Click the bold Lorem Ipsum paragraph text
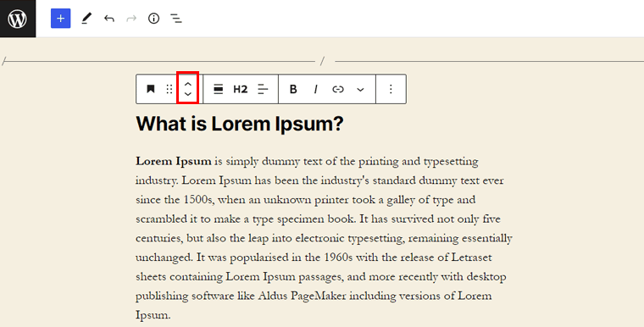 pos(174,162)
